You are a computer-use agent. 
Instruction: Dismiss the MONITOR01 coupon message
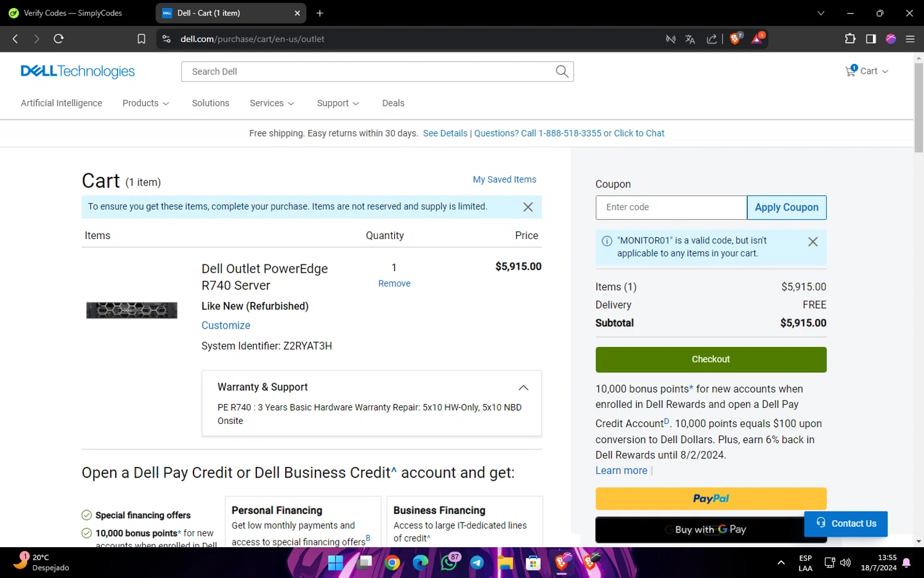813,242
